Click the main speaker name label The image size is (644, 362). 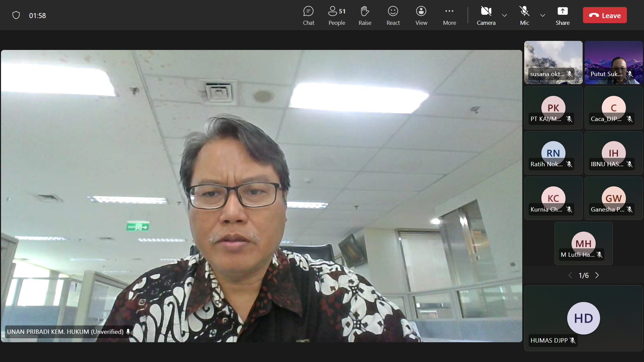pyautogui.click(x=65, y=331)
